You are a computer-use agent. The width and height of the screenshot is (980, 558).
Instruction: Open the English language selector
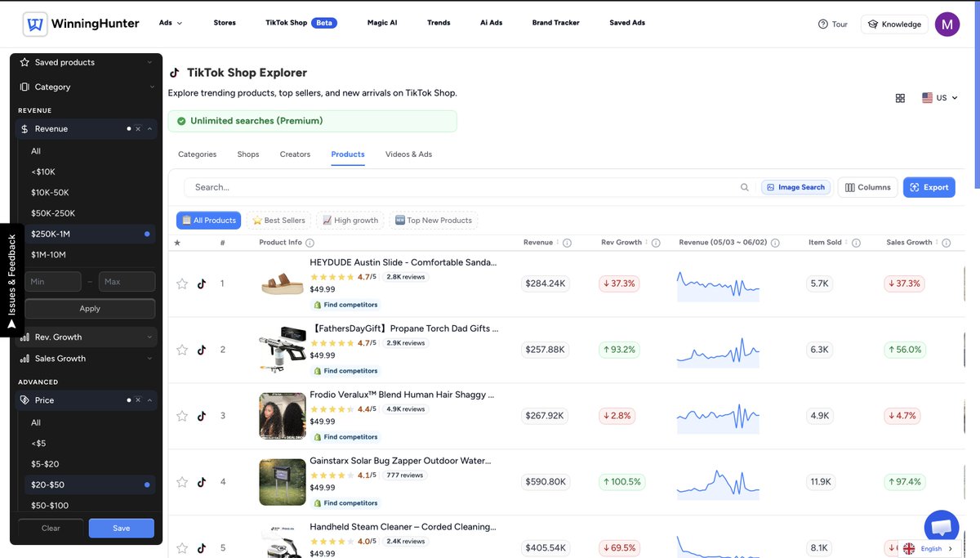(x=931, y=549)
